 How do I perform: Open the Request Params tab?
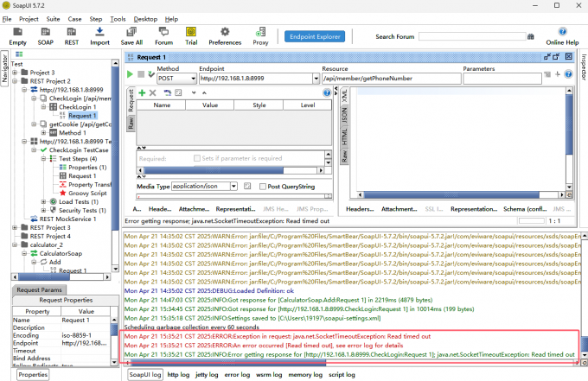39,289
